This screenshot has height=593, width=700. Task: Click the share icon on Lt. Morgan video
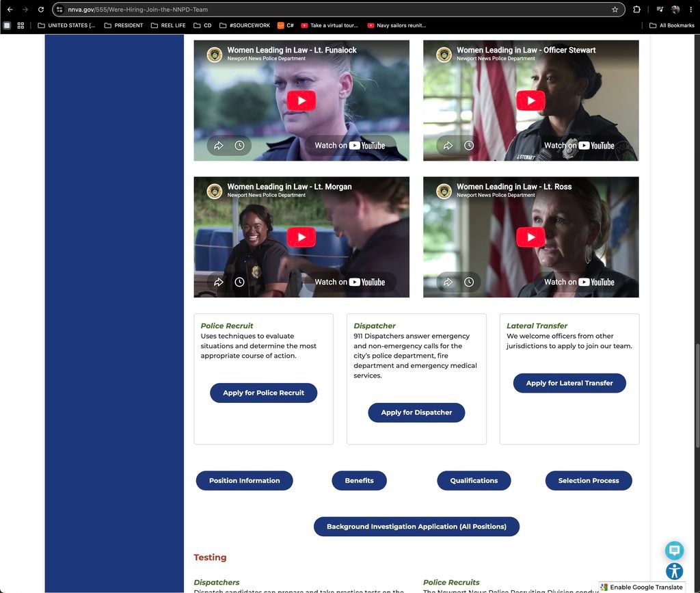click(218, 282)
